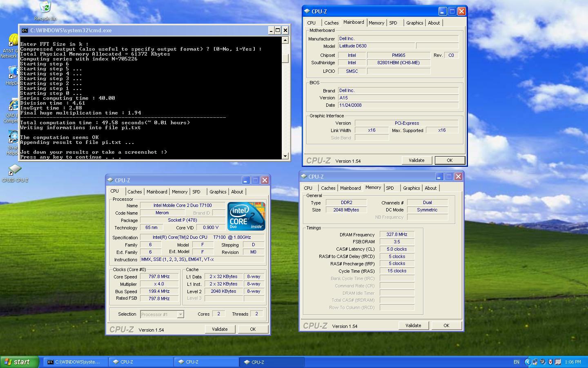Click Validate in the Memory window

(413, 325)
